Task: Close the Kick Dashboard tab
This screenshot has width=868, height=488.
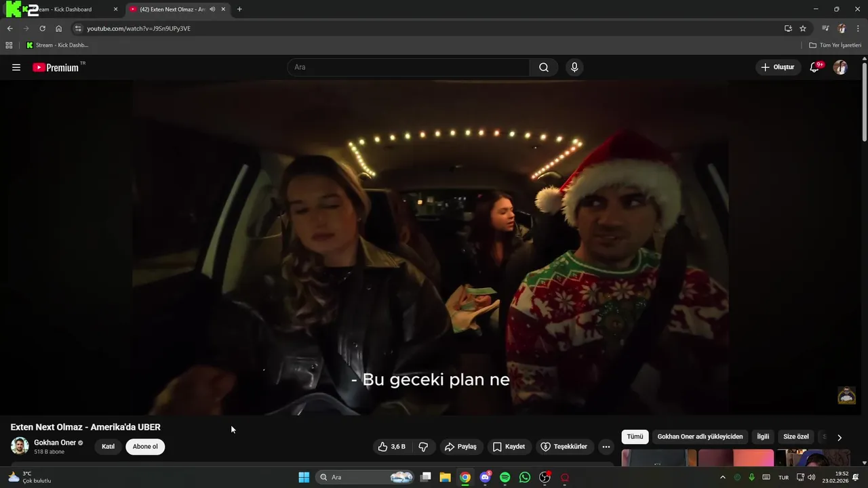Action: pyautogui.click(x=115, y=9)
